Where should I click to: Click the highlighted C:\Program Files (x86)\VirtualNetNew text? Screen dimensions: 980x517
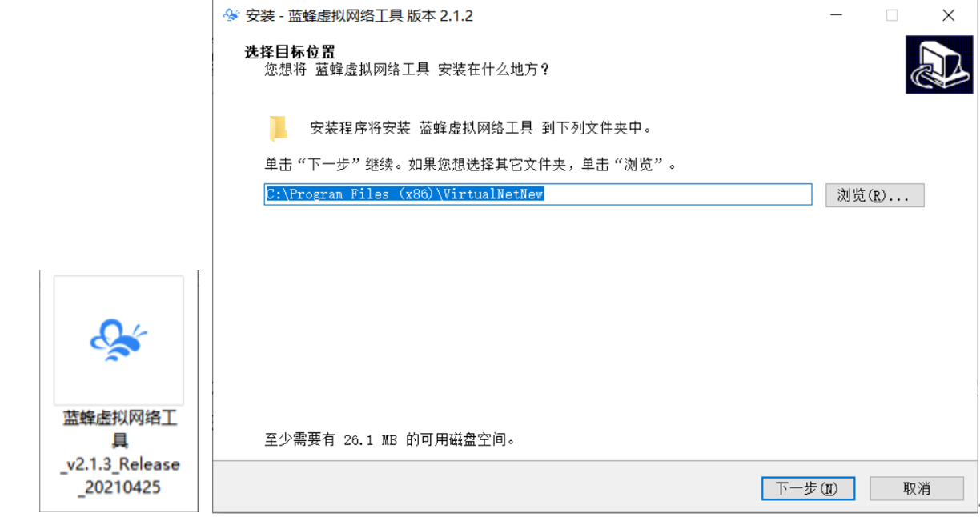pyautogui.click(x=405, y=194)
